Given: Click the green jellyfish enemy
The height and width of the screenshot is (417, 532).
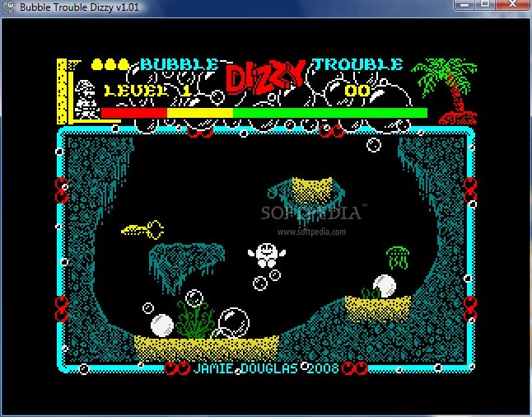Looking at the screenshot, I should pyautogui.click(x=398, y=258).
